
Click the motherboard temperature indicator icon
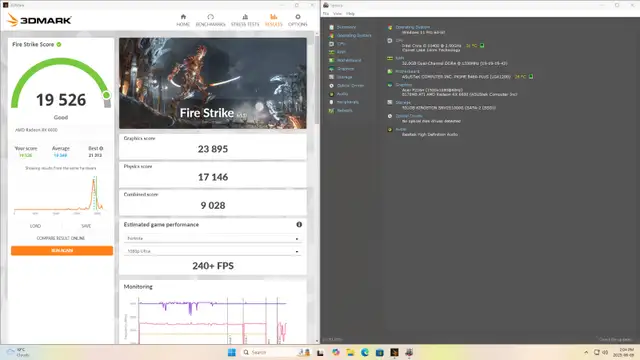[531, 76]
